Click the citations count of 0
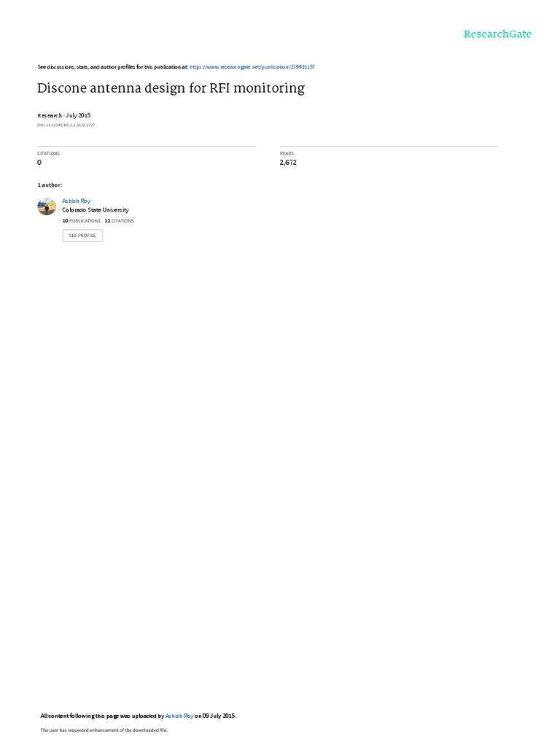 pyautogui.click(x=39, y=163)
